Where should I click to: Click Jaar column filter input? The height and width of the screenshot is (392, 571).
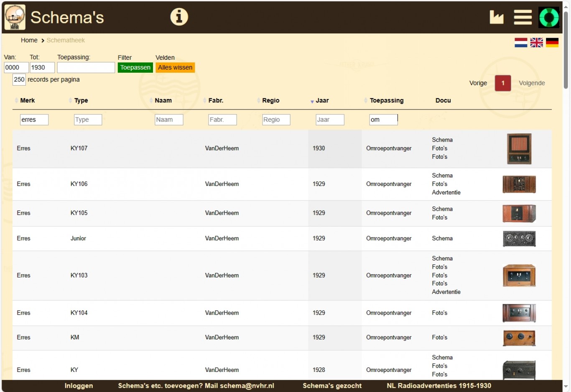click(x=330, y=120)
